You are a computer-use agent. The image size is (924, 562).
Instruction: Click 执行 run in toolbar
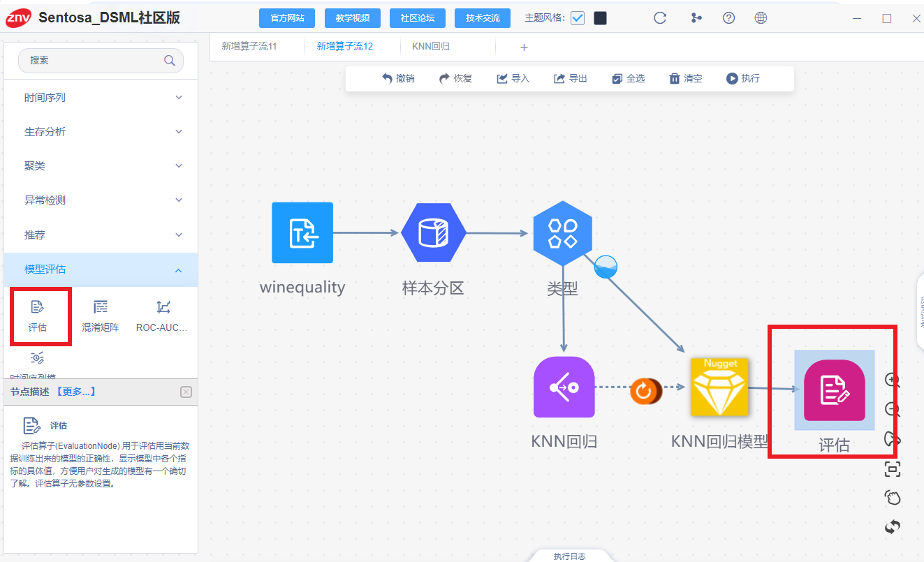pyautogui.click(x=743, y=78)
